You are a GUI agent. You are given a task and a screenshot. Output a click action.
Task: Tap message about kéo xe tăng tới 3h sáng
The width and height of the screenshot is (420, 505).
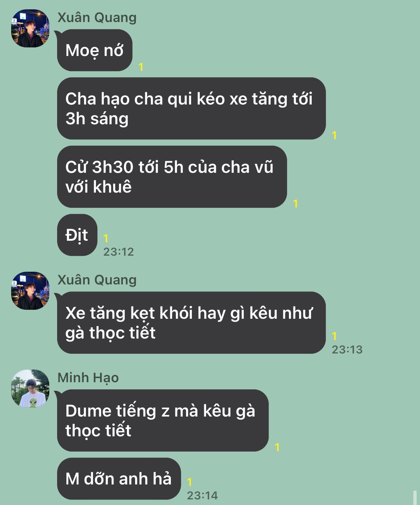(x=192, y=109)
